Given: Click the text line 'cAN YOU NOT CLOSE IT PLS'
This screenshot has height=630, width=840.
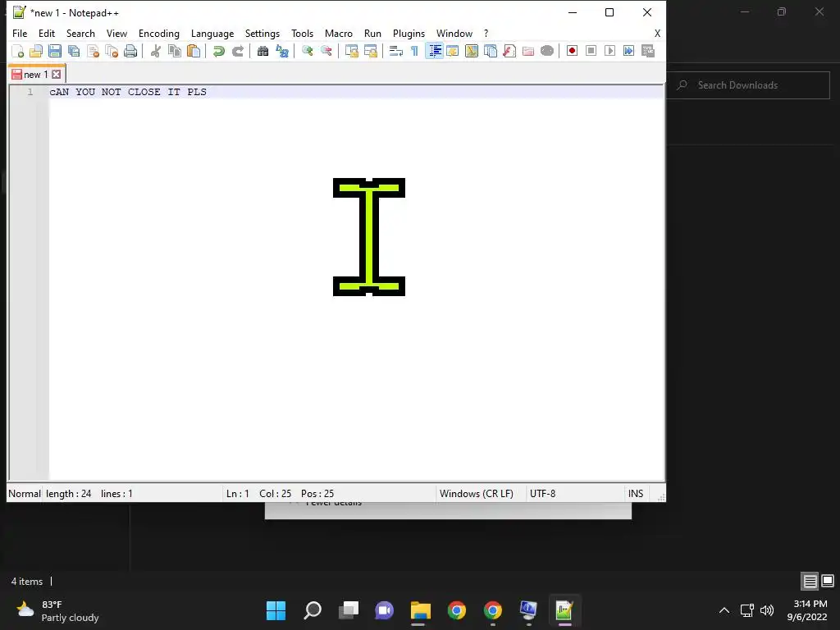Looking at the screenshot, I should point(128,92).
